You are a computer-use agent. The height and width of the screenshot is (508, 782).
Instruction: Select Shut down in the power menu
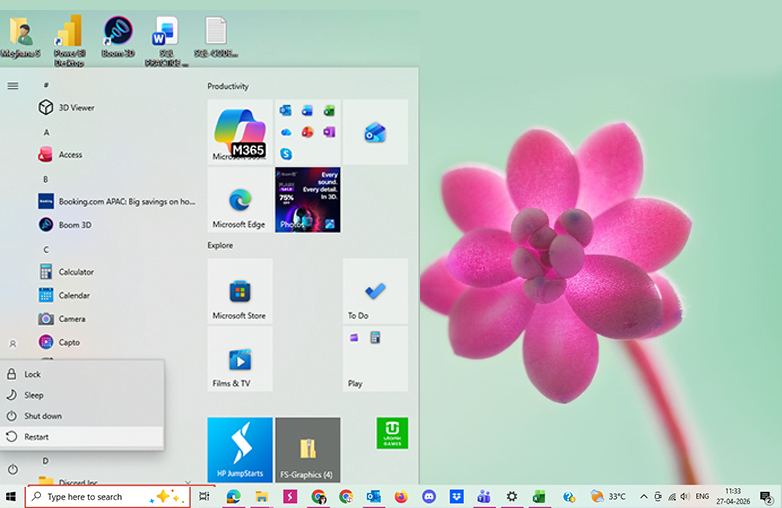[82, 416]
